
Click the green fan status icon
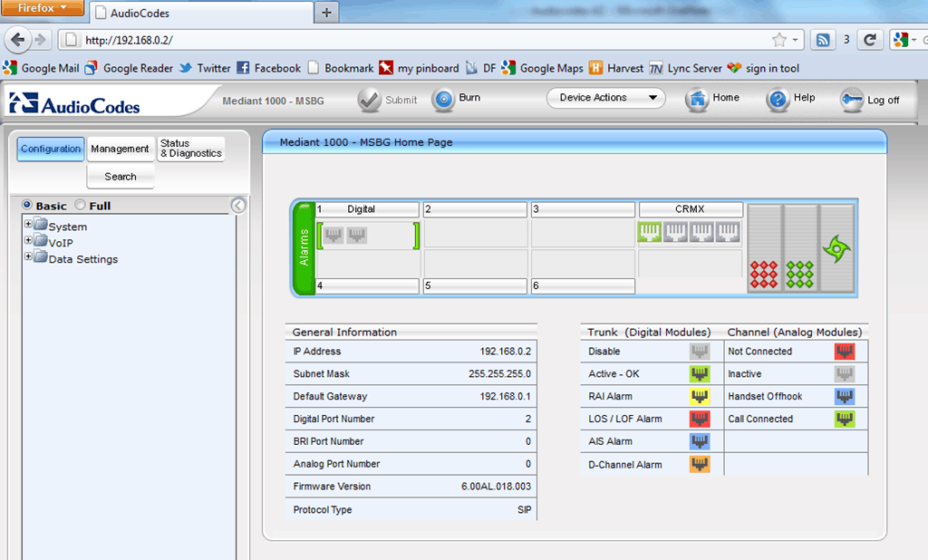click(x=836, y=246)
